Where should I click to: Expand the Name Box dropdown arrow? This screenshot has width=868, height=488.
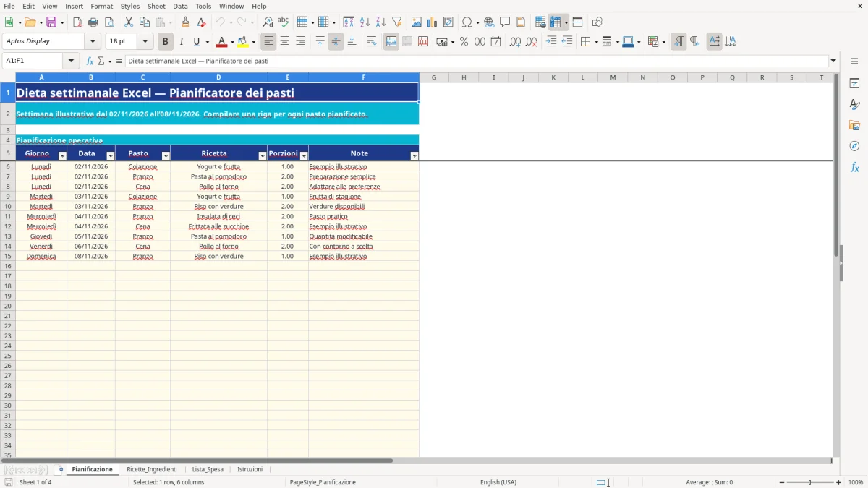(71, 61)
